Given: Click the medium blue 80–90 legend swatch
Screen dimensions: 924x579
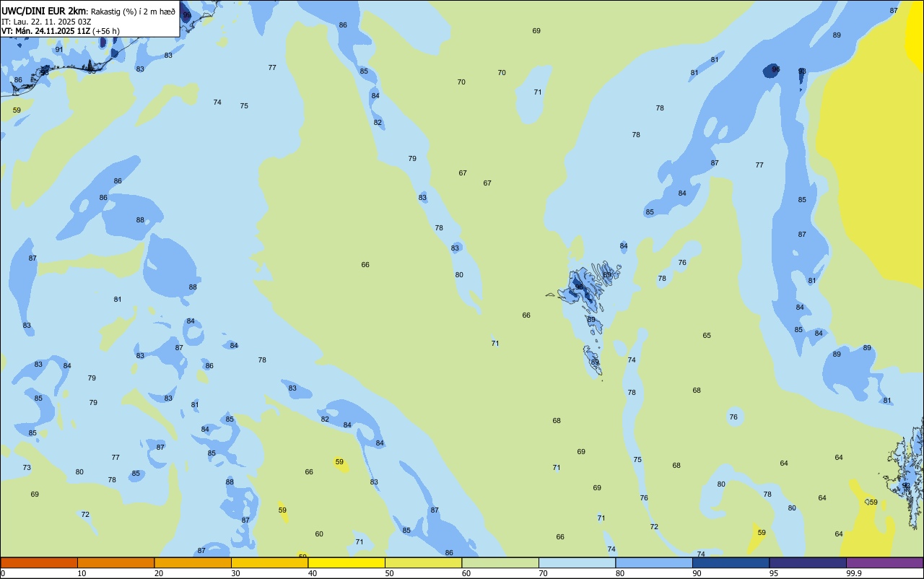Looking at the screenshot, I should [654, 562].
